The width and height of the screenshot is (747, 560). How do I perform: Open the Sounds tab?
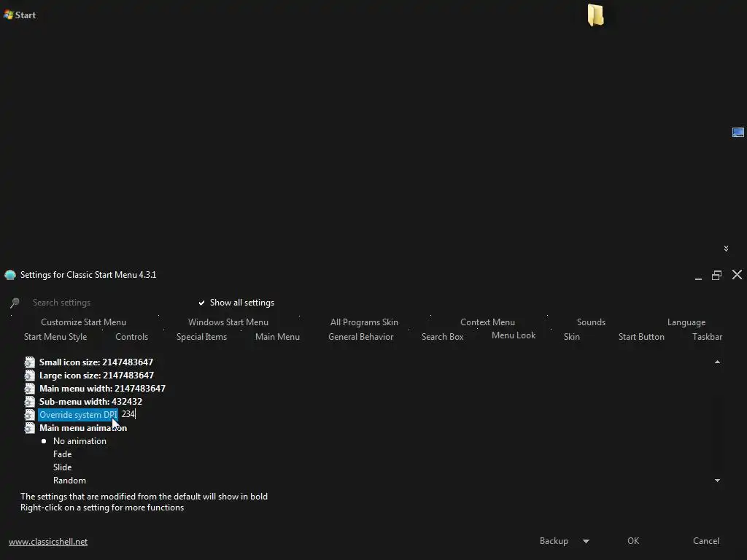point(591,322)
